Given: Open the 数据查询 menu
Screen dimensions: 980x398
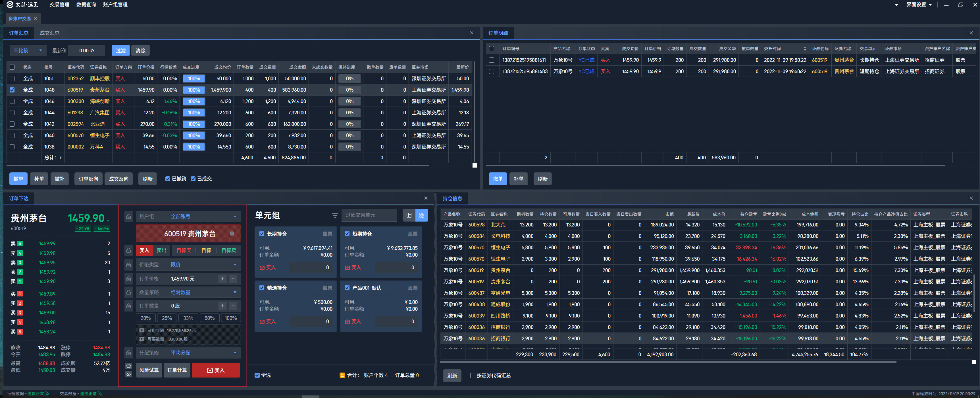Looking at the screenshot, I should point(86,5).
